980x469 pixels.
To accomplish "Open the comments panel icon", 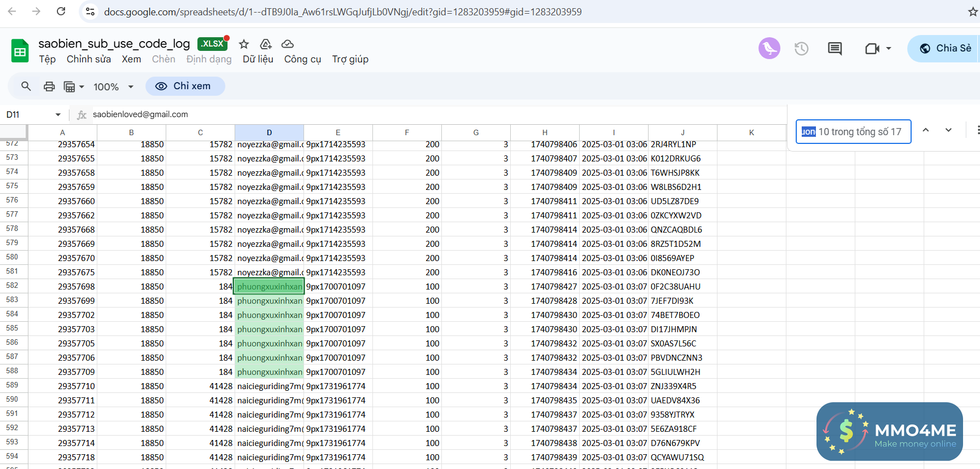I will (x=835, y=49).
